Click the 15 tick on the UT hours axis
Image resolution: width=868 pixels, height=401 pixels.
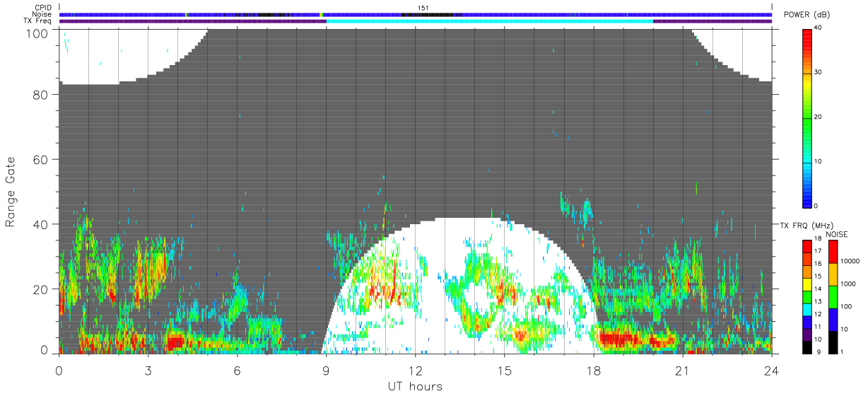pos(504,370)
